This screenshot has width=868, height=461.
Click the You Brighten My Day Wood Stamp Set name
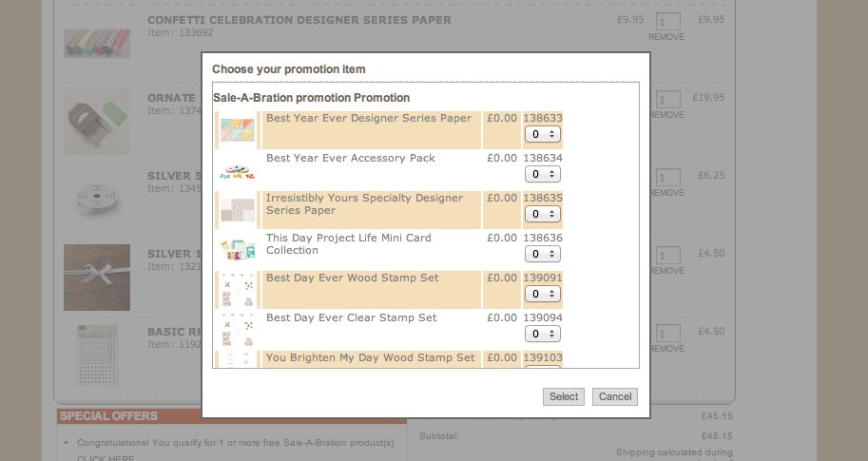(370, 357)
